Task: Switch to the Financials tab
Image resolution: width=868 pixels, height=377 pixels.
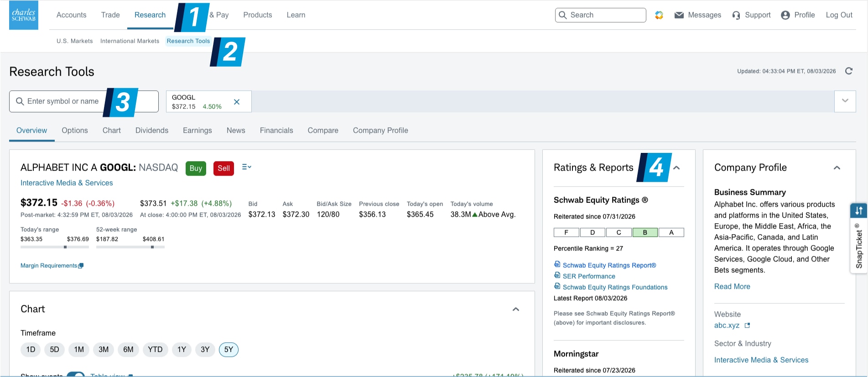Action: (276, 131)
